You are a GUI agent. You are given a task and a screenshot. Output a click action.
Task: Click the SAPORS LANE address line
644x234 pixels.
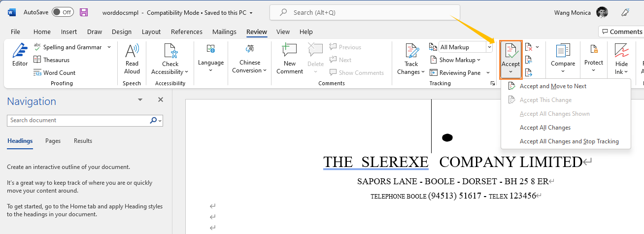453,181
